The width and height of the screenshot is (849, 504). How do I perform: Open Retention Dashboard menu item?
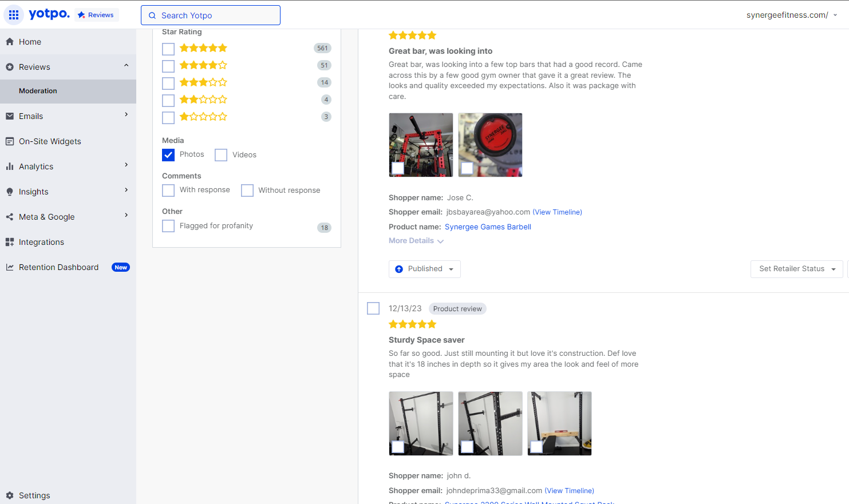(68, 267)
